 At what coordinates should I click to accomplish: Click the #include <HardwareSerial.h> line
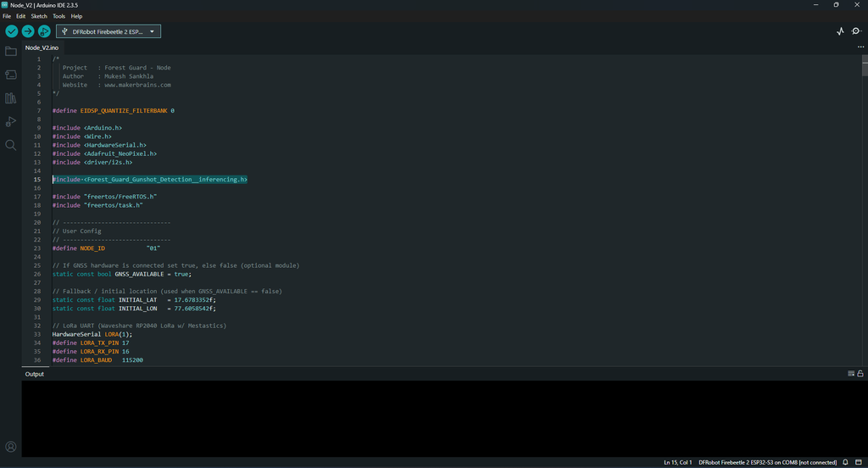[x=100, y=145]
